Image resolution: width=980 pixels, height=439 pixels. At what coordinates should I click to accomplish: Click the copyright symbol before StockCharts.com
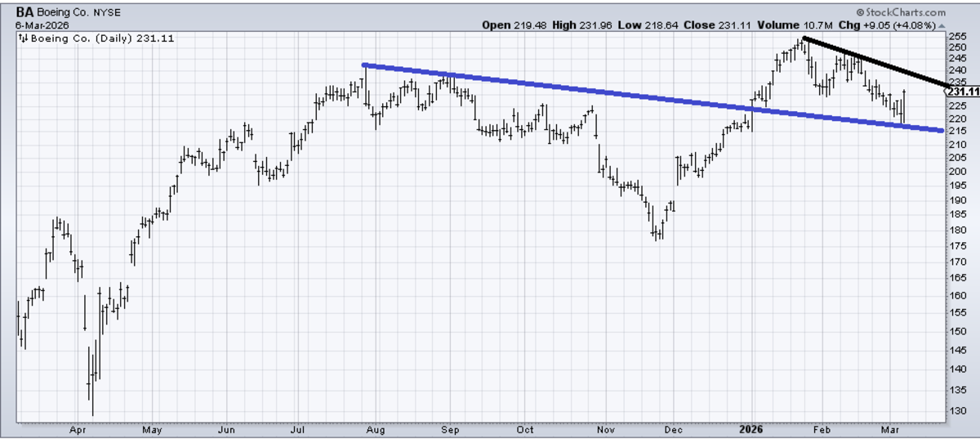[860, 13]
